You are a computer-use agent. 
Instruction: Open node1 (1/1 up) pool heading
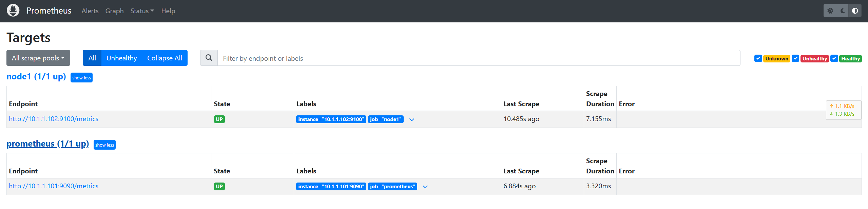36,77
